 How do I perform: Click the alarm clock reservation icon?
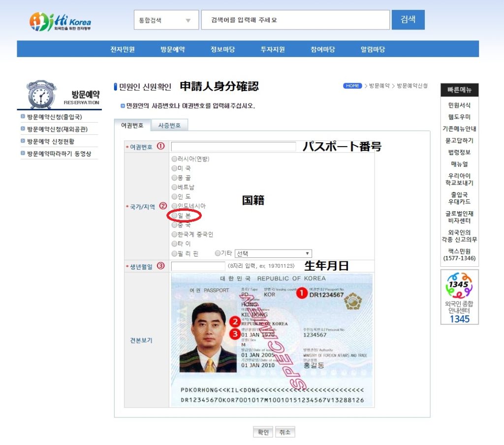pos(41,94)
